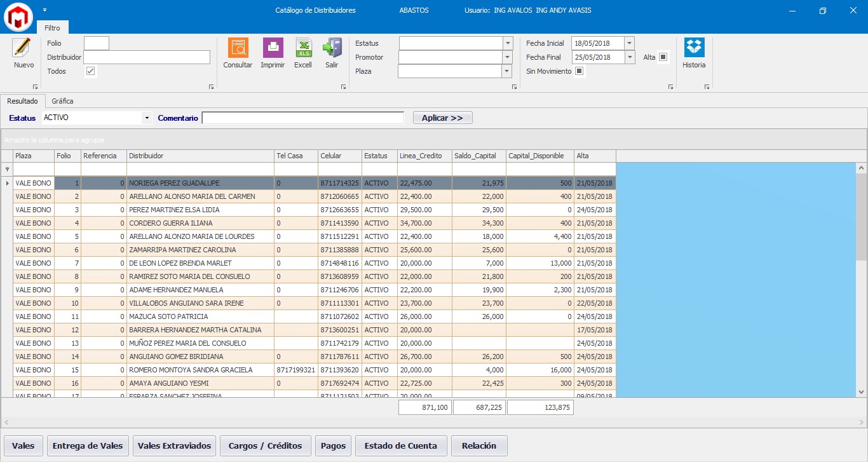The width and height of the screenshot is (868, 462).
Task: Open Estado de Cuenta
Action: [401, 445]
